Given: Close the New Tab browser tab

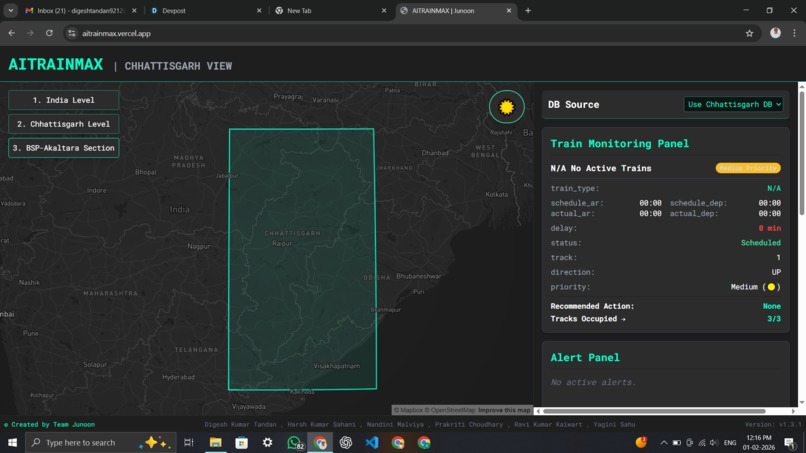Looking at the screenshot, I should click(384, 10).
